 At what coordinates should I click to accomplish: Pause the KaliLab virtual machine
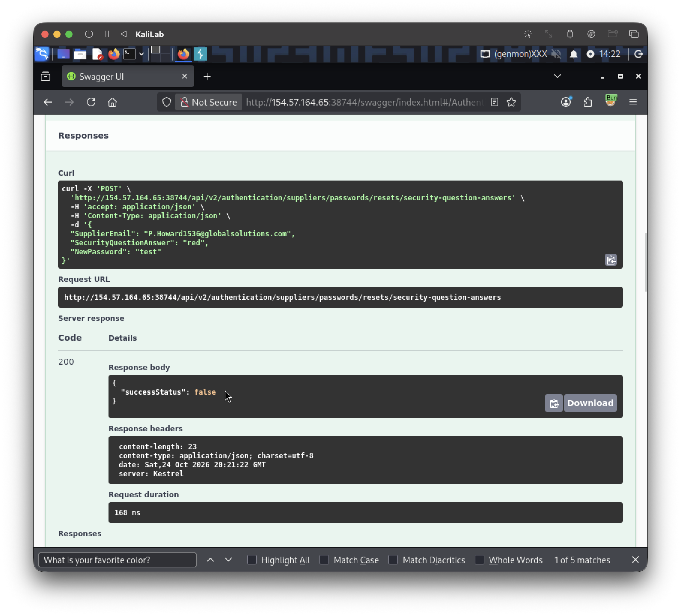point(107,34)
